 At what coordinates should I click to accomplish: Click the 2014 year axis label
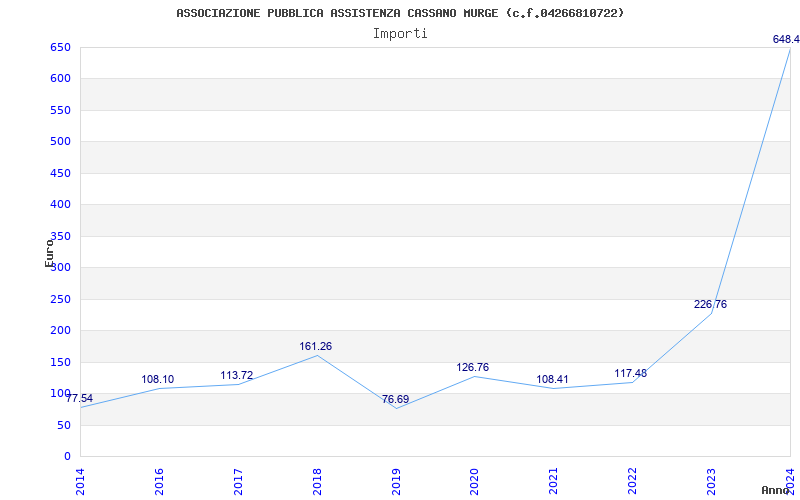pos(81,479)
